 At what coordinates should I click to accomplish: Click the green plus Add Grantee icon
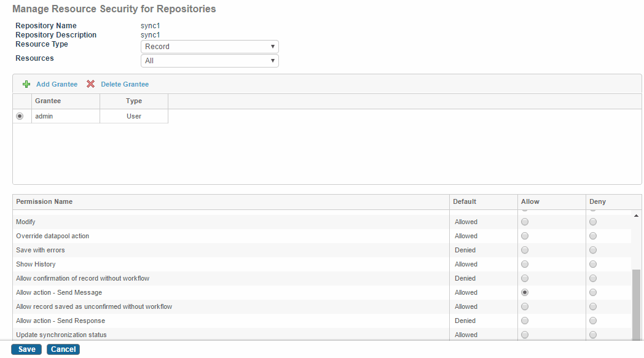[26, 84]
